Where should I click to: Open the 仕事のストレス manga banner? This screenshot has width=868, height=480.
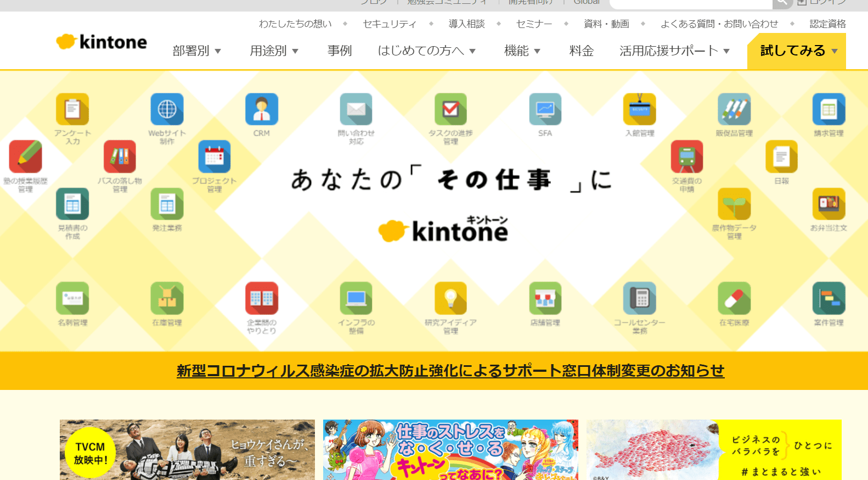450,450
